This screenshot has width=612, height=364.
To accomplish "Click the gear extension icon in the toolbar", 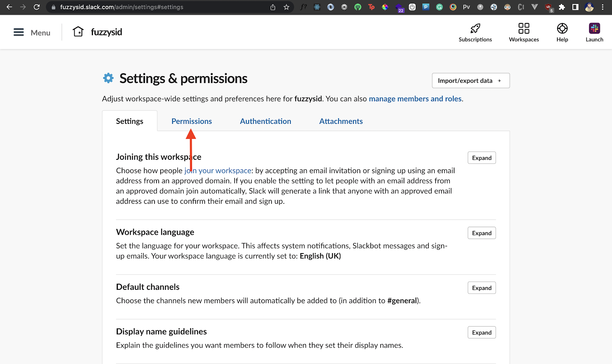I will (344, 7).
